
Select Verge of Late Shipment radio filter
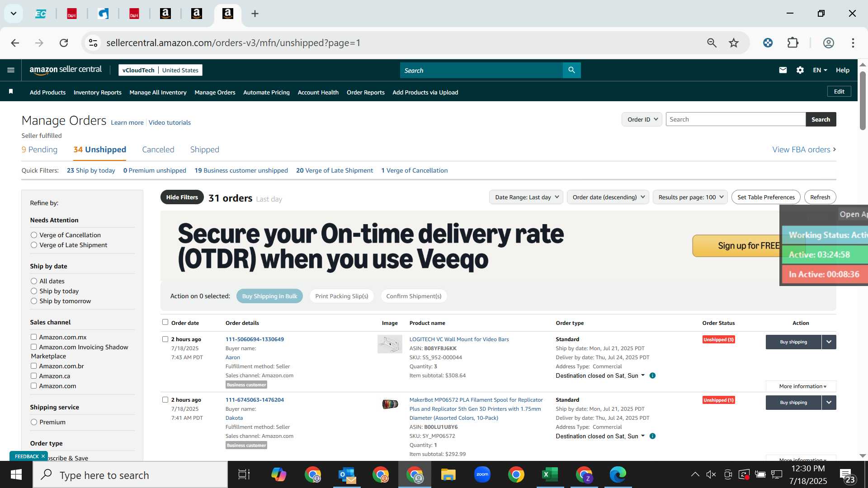(x=34, y=245)
